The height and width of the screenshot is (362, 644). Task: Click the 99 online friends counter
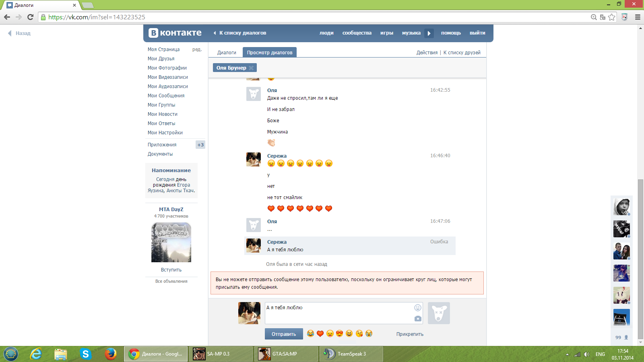pyautogui.click(x=621, y=337)
